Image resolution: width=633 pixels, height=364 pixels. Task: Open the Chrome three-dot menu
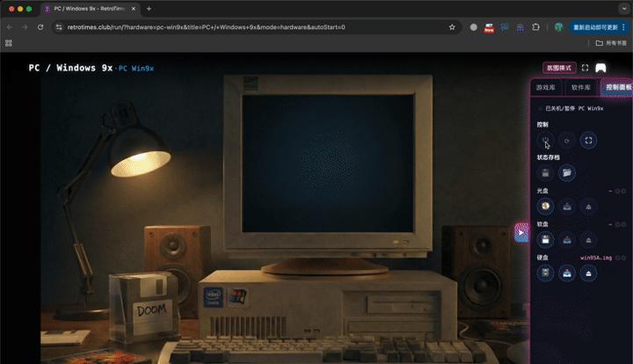pos(624,27)
